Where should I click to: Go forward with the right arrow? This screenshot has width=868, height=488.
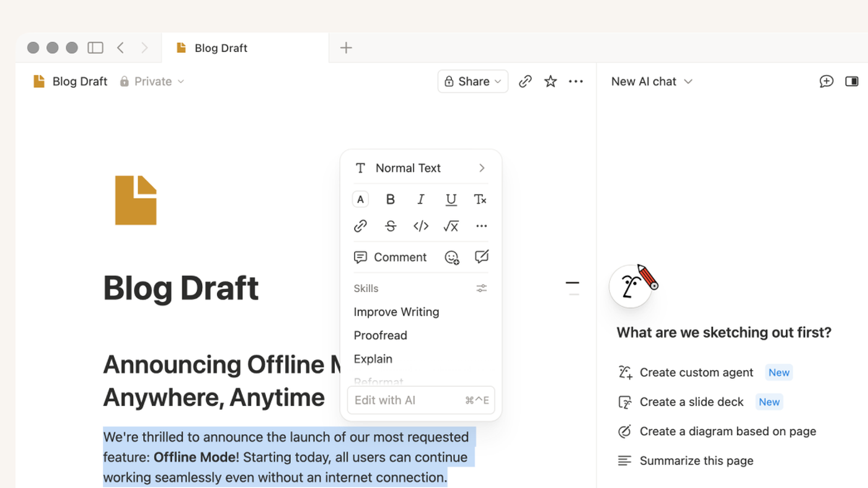144,48
